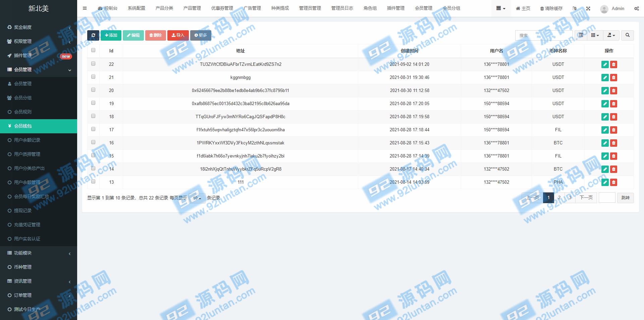The width and height of the screenshot is (644, 320).
Task: Expand the 资讯管理 sidebar menu
Action: click(39, 281)
